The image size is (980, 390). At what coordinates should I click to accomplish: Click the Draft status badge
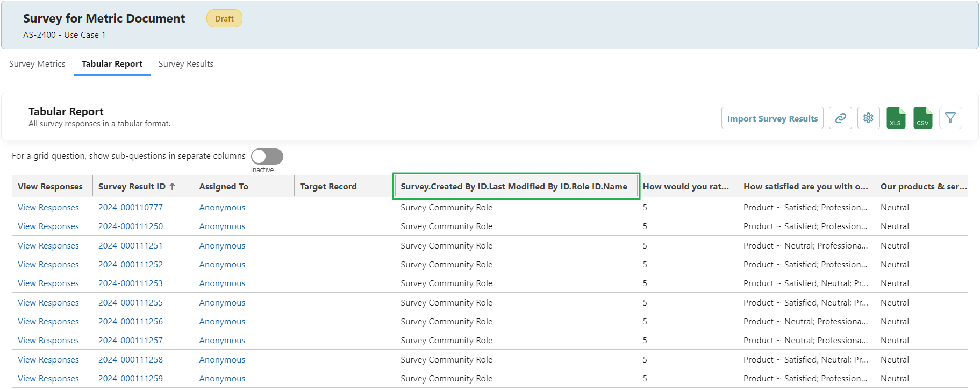point(224,19)
